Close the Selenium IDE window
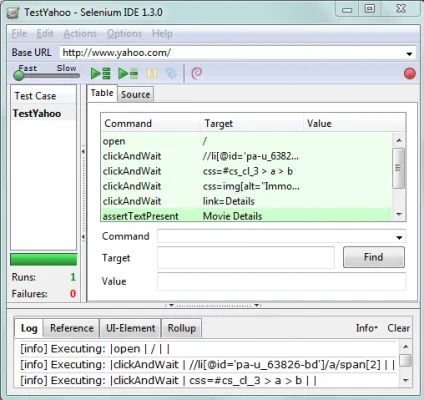Screen dimensions: 424x400 (401, 9)
